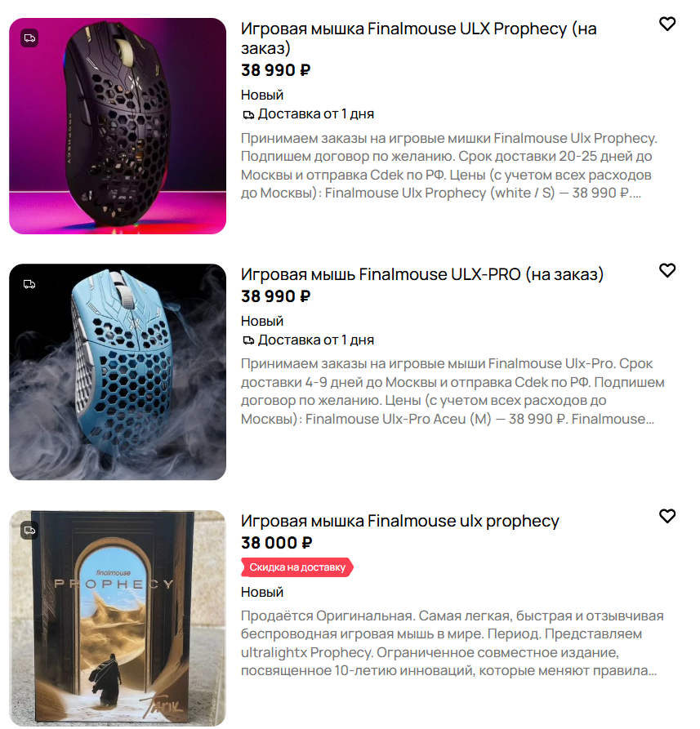Click the 38 000 ₽ price
The image size is (700, 729).
click(x=277, y=543)
